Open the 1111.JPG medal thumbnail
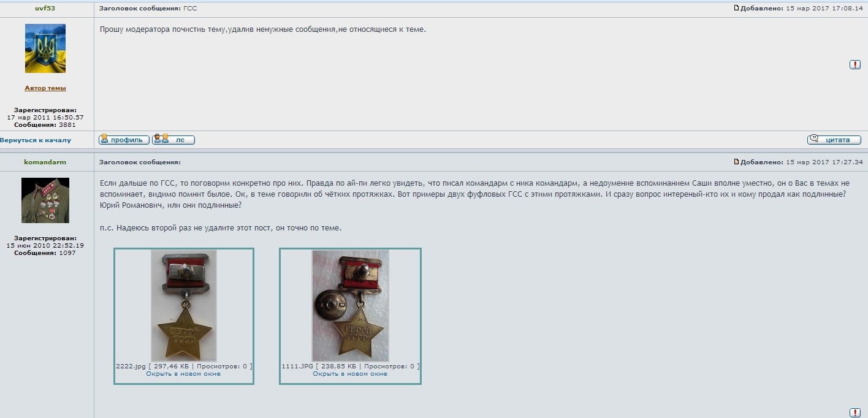 pyautogui.click(x=350, y=305)
